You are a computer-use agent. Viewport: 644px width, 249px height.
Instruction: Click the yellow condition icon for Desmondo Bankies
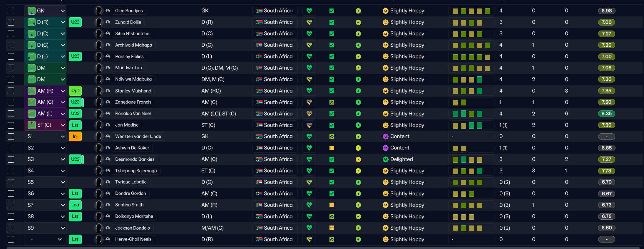coord(358,159)
